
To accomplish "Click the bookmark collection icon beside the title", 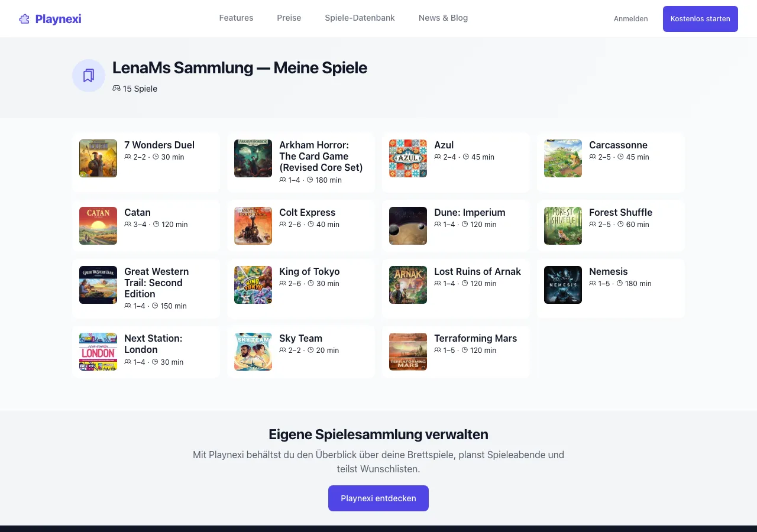I will pos(89,76).
